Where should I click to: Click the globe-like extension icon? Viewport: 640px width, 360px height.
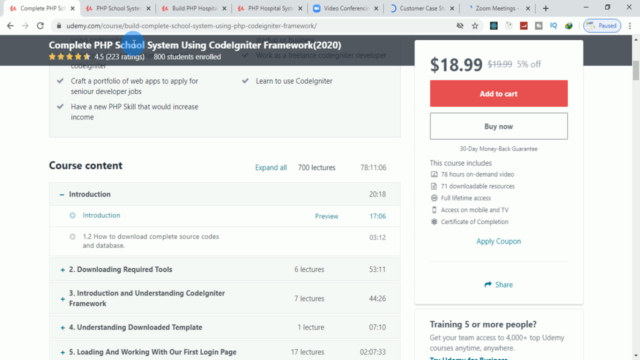(x=569, y=26)
